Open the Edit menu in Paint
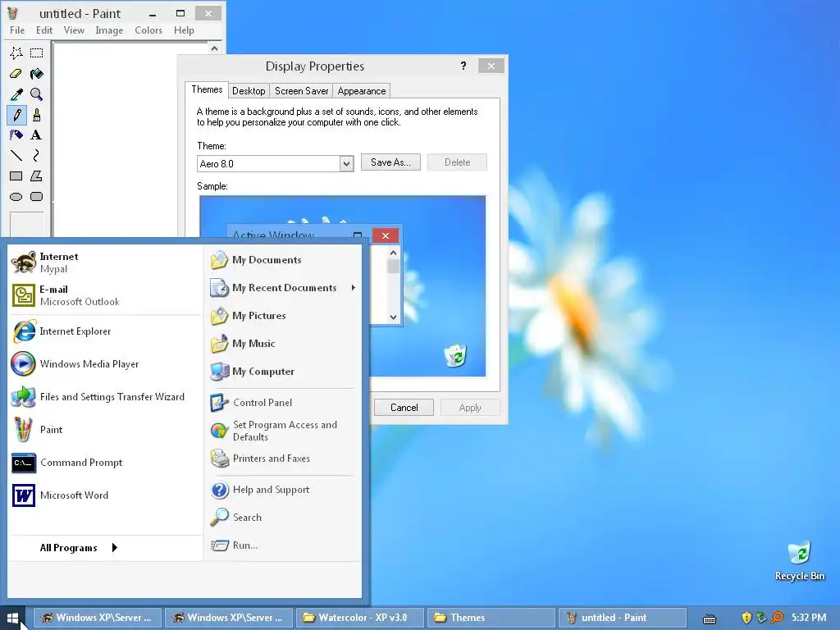840x630 pixels. tap(44, 30)
